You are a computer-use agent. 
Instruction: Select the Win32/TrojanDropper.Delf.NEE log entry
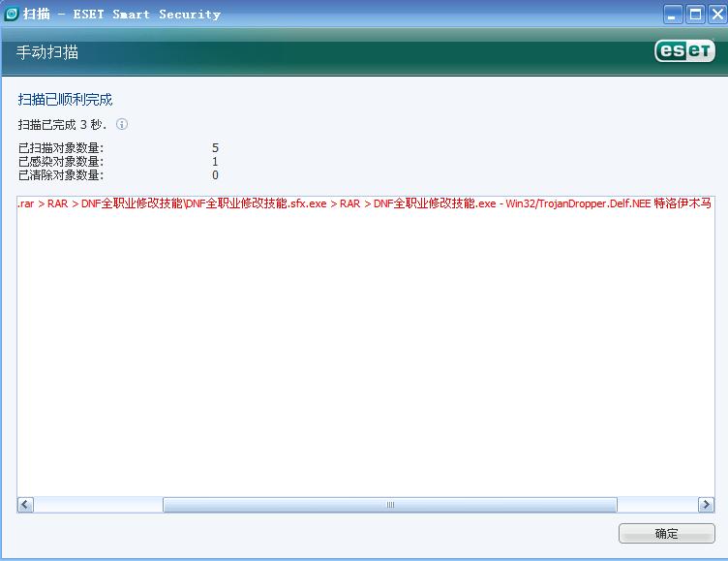pyautogui.click(x=365, y=203)
